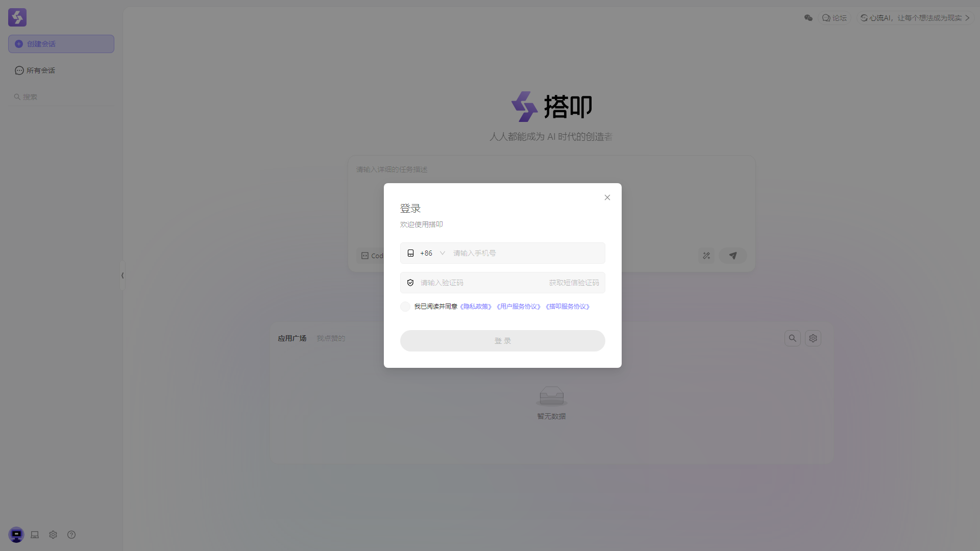Enable the agreement checkbox in the login dialog
The image size is (980, 551).
[405, 307]
